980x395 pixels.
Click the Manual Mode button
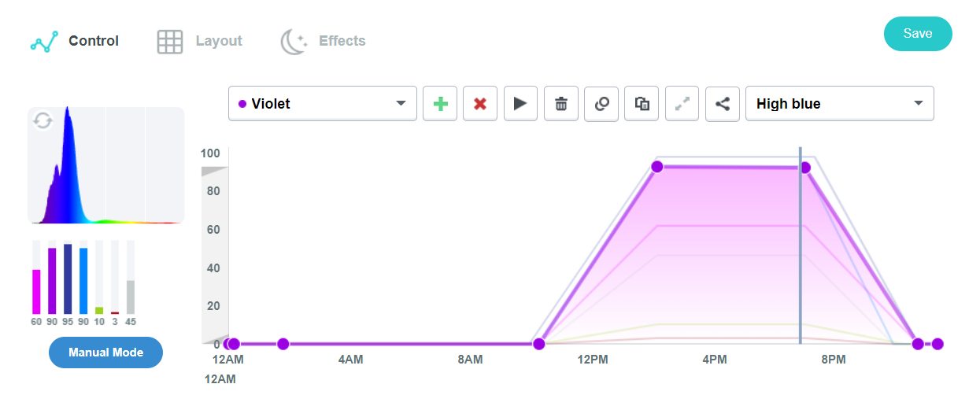pyautogui.click(x=105, y=353)
